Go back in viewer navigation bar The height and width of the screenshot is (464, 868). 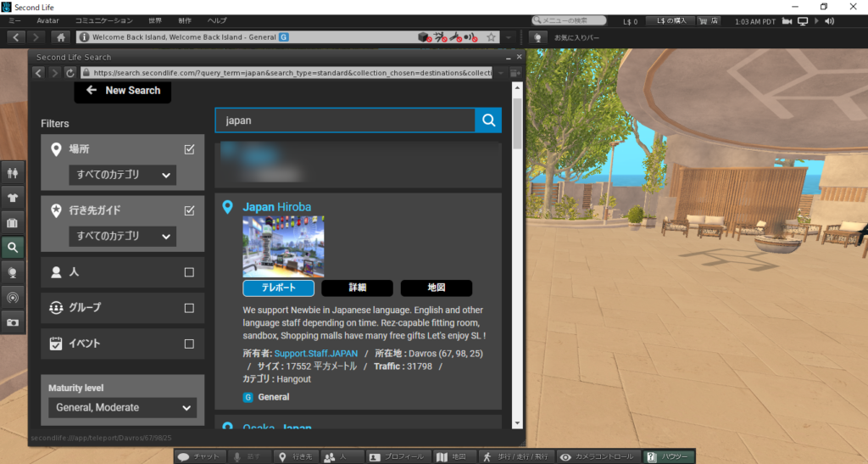click(x=16, y=37)
